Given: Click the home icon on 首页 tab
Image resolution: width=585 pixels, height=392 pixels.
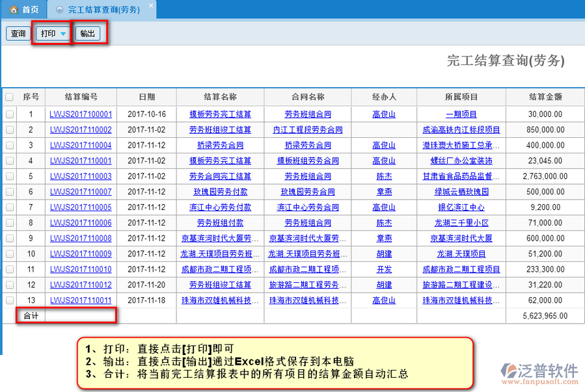Looking at the screenshot, I should [13, 10].
